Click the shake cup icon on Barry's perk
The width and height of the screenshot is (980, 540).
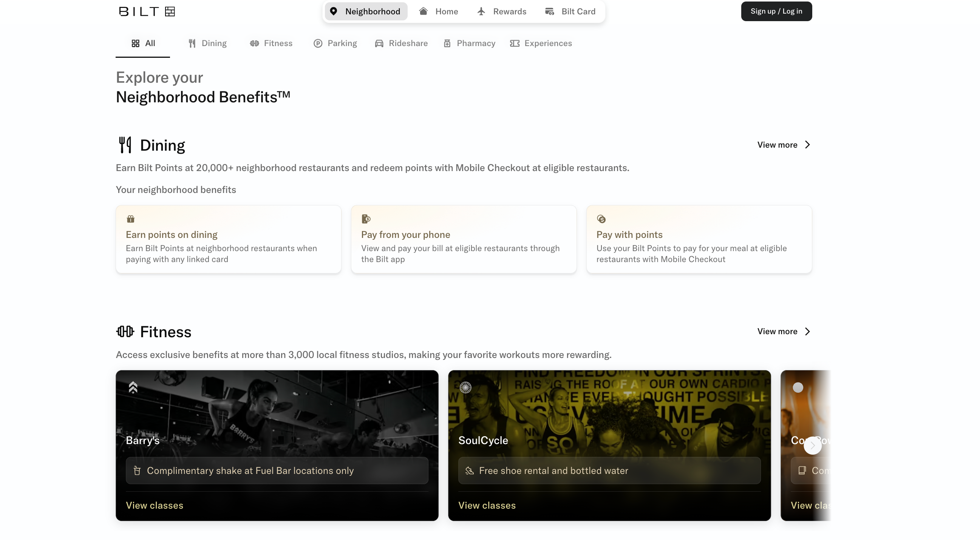138,471
